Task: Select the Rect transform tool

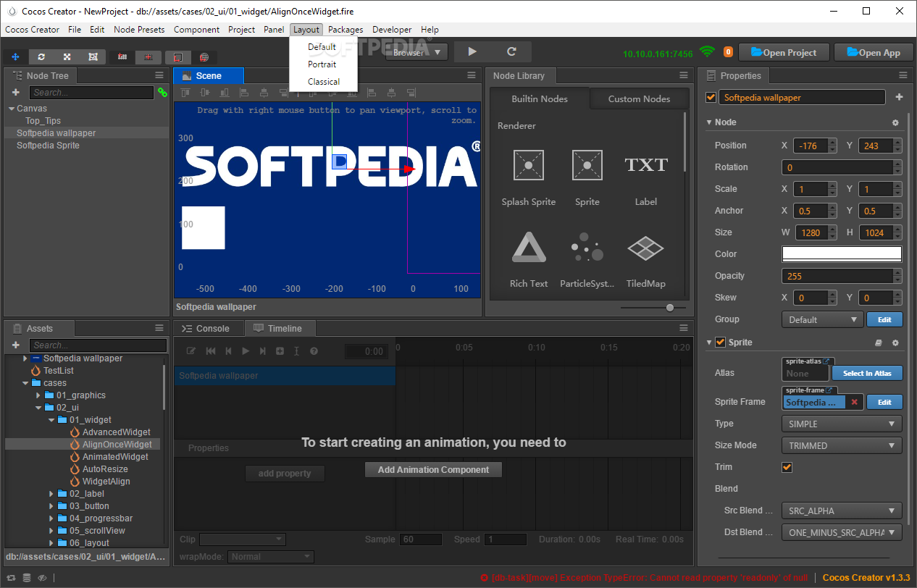Action: click(x=93, y=56)
